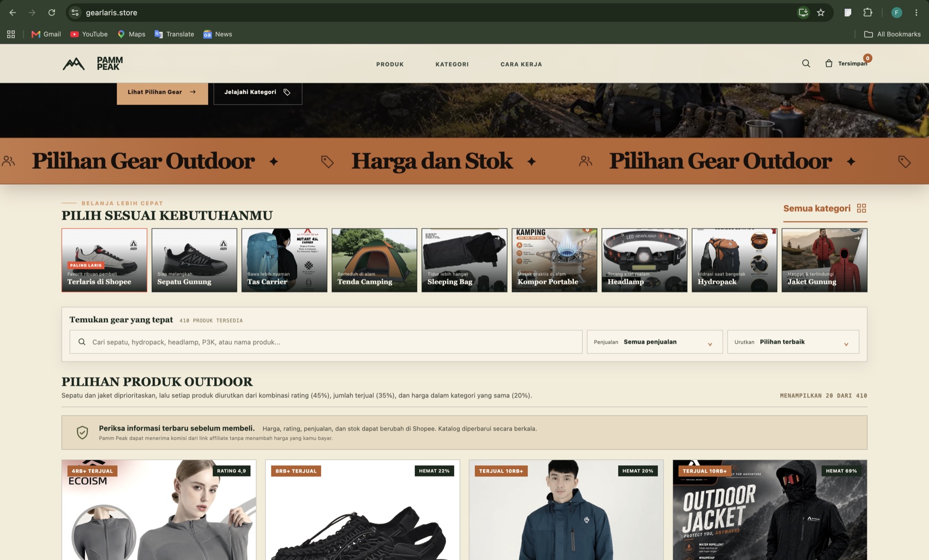Open the Chrome extensions puzzle icon

(868, 12)
